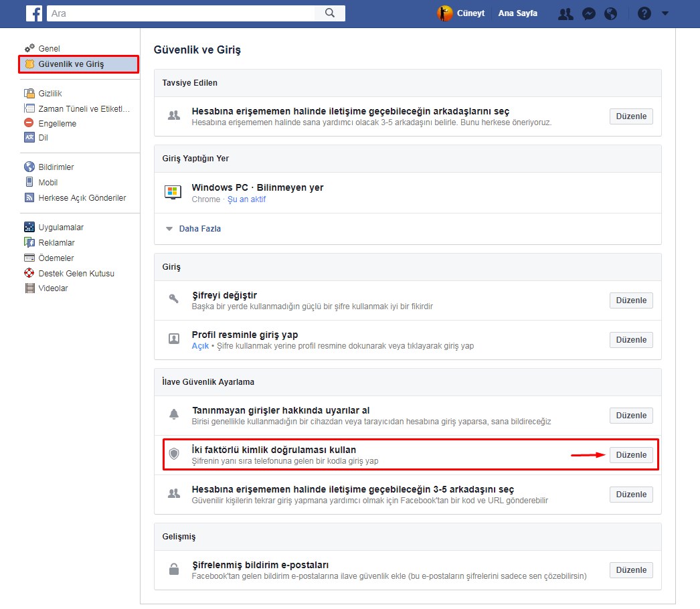Click Düzenle for Profil resminle giriş yap
The width and height of the screenshot is (700, 609).
630,340
